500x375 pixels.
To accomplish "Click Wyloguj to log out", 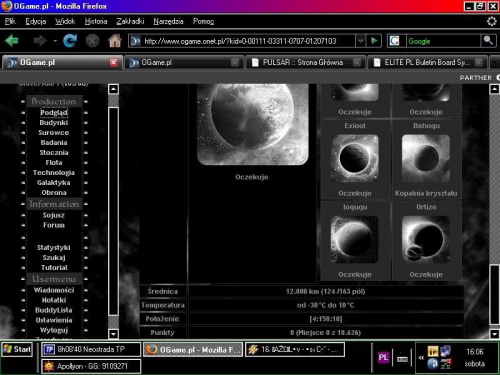I will pyautogui.click(x=54, y=330).
